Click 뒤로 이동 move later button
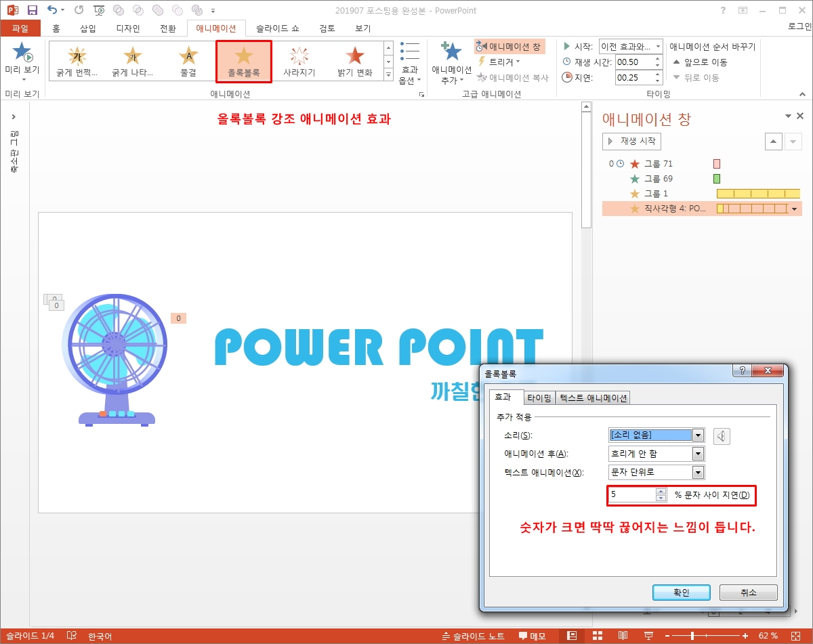Viewport: 813px width, 644px height. [x=696, y=77]
